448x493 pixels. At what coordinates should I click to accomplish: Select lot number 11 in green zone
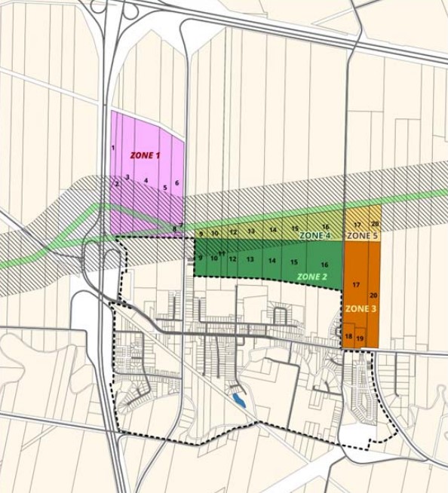click(x=222, y=253)
